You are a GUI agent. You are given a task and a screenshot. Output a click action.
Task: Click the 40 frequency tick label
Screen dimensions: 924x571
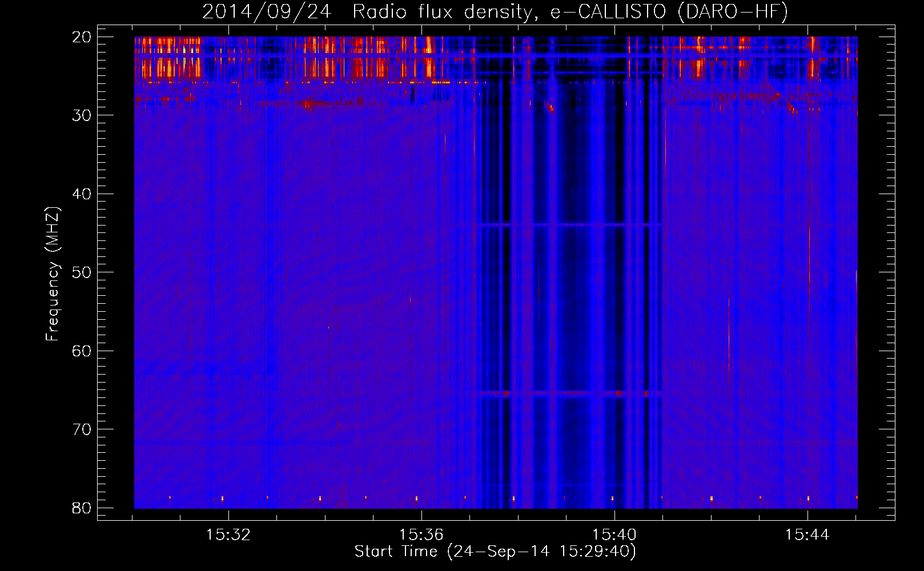click(82, 194)
